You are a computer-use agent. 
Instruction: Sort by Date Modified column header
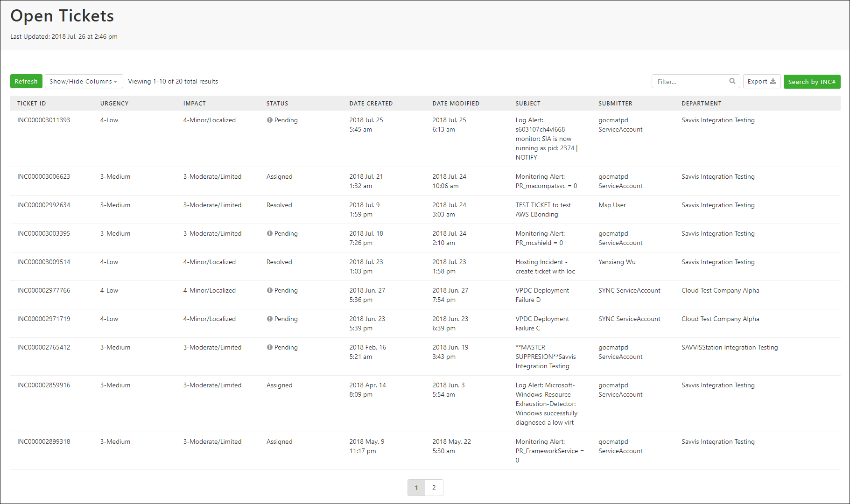tap(456, 104)
